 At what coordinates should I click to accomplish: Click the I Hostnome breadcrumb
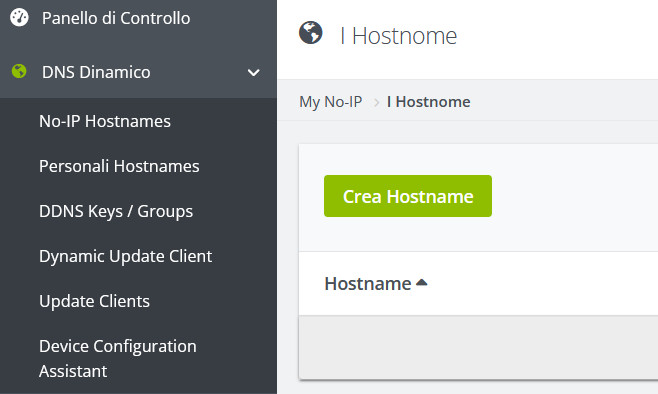click(428, 102)
